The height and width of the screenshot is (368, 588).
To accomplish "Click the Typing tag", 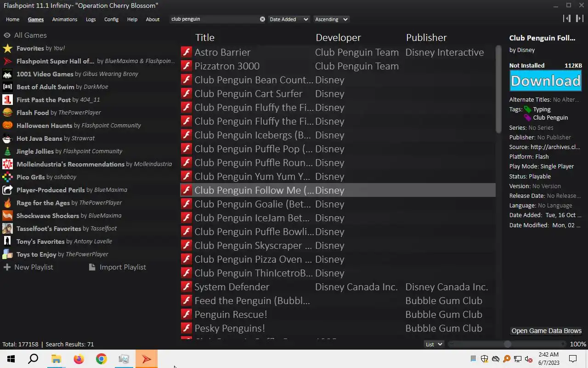I will 542,109.
